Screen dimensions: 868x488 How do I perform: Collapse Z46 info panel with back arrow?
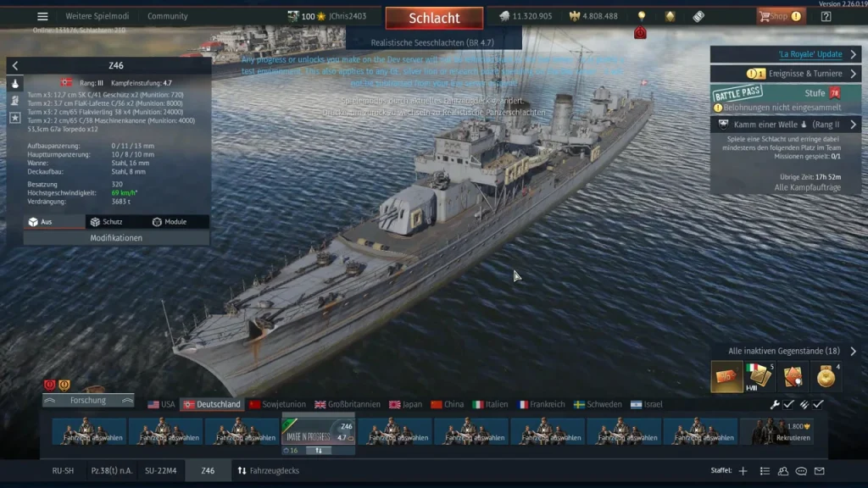15,65
